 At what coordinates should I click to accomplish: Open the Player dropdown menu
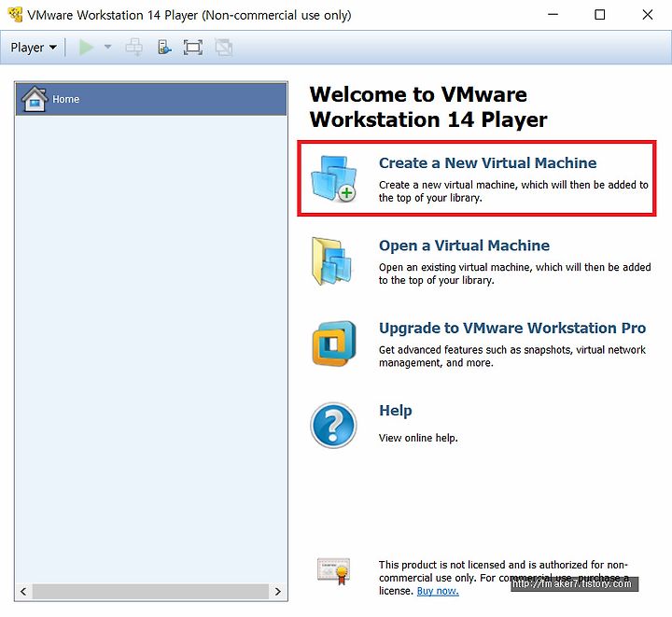coord(34,48)
